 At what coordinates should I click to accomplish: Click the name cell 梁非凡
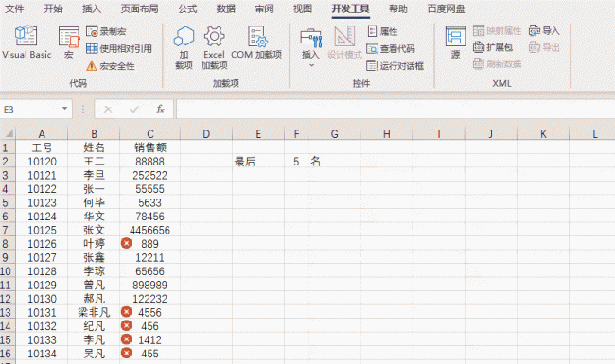pyautogui.click(x=94, y=312)
